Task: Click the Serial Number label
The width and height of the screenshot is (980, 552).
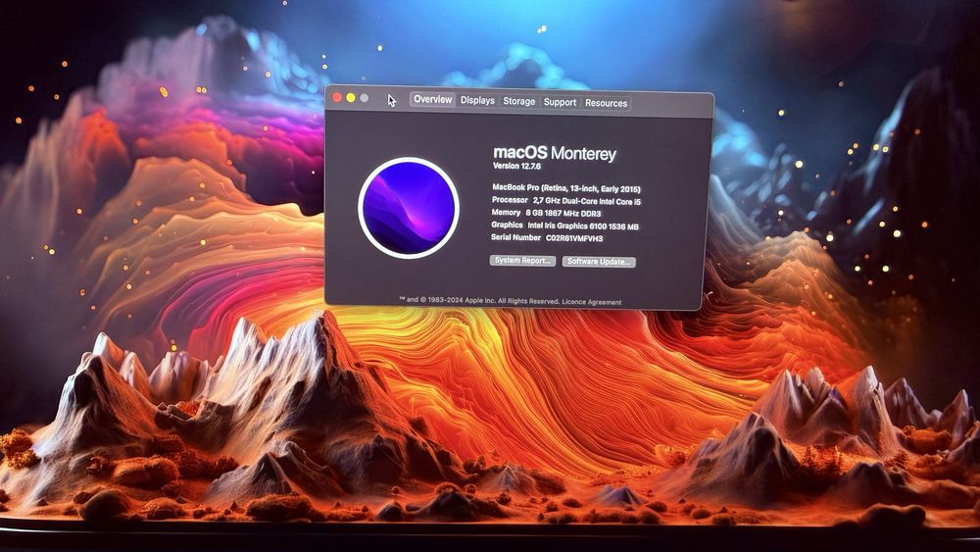Action: point(515,237)
